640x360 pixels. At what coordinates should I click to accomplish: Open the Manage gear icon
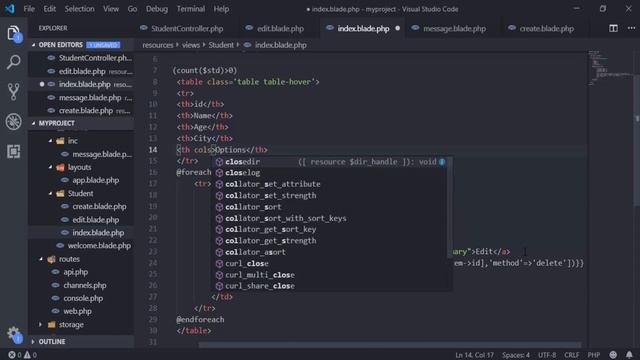click(13, 334)
